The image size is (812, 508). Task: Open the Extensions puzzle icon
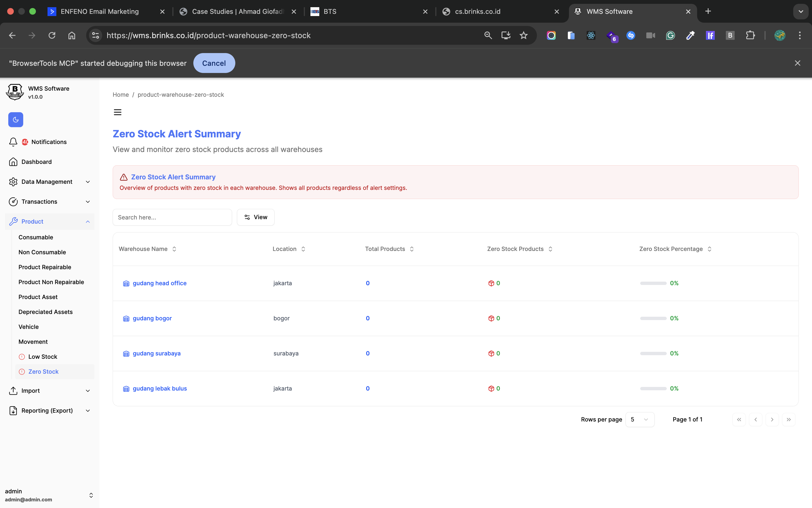[750, 35]
